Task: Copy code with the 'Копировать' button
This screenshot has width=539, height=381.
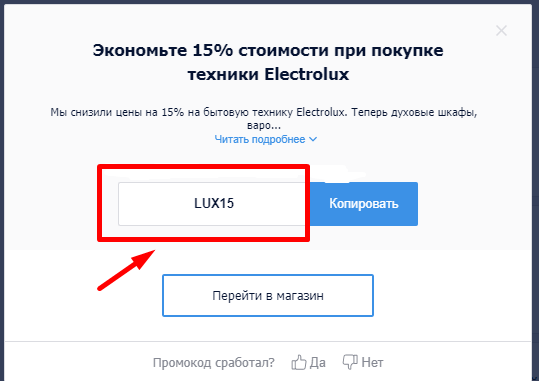Action: [x=364, y=204]
